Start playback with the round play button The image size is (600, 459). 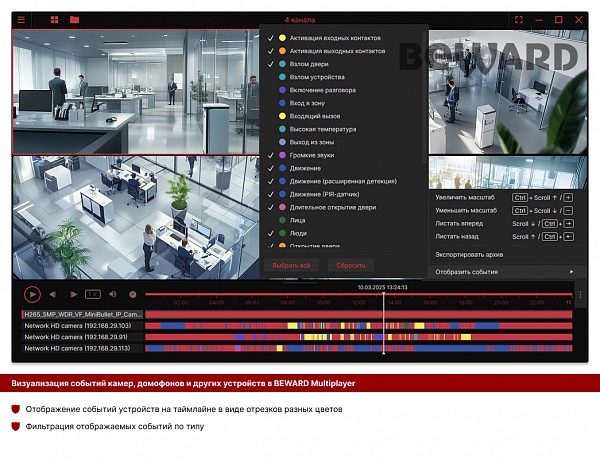tap(32, 294)
